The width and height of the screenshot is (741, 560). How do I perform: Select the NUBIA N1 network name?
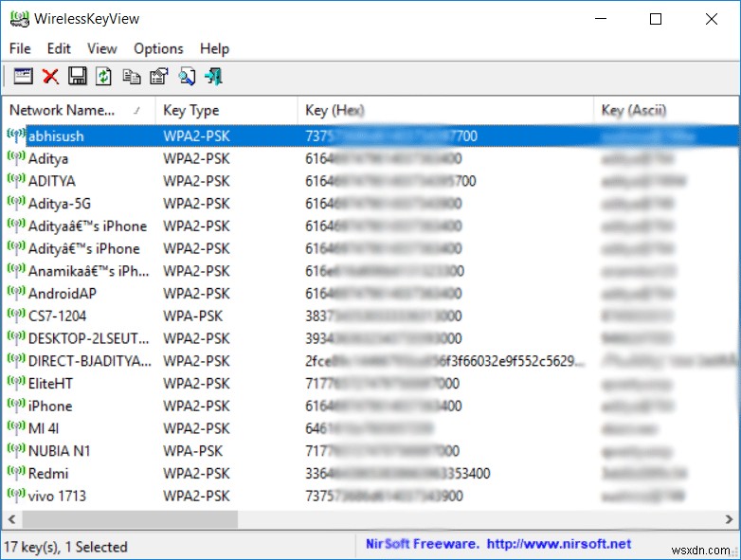pyautogui.click(x=59, y=450)
